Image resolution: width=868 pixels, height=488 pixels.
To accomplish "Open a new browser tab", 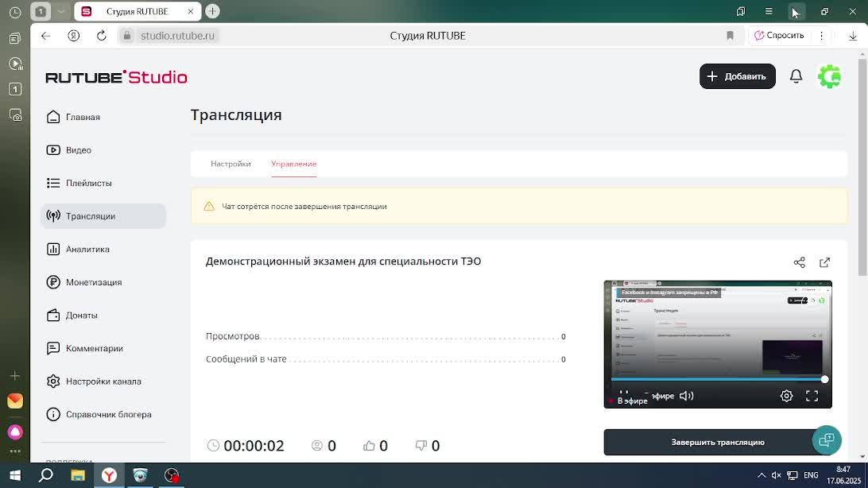I will (x=212, y=11).
